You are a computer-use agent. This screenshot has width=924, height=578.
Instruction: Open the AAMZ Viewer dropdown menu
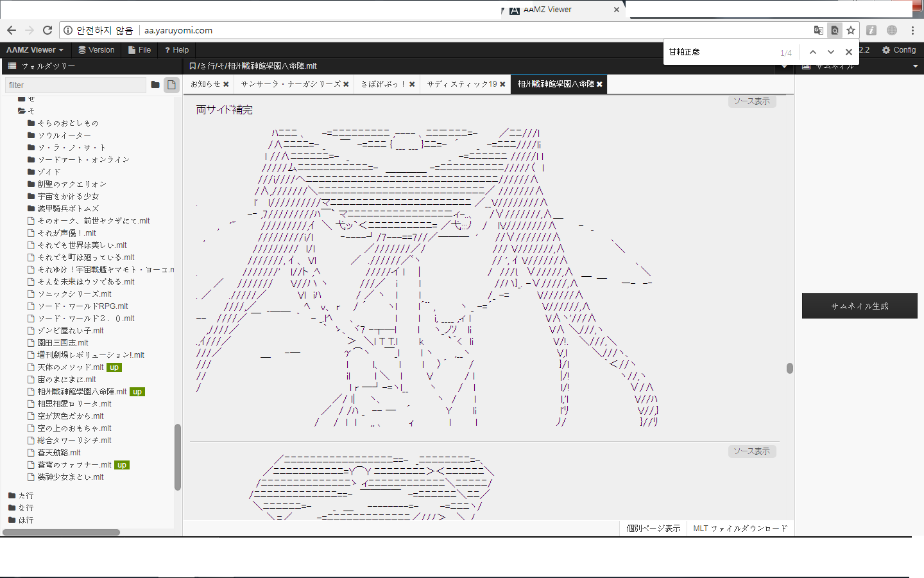pyautogui.click(x=35, y=50)
